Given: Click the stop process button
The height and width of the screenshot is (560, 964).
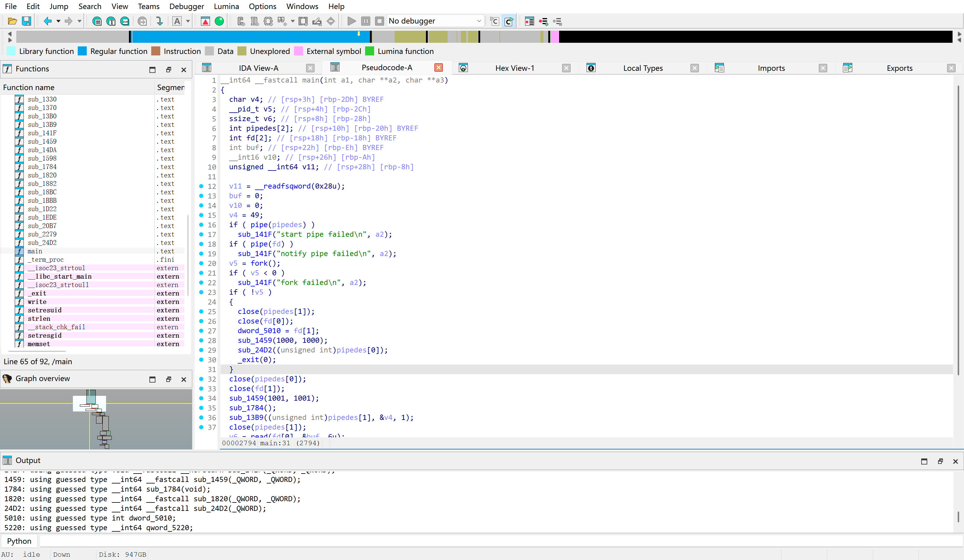Looking at the screenshot, I should [380, 21].
